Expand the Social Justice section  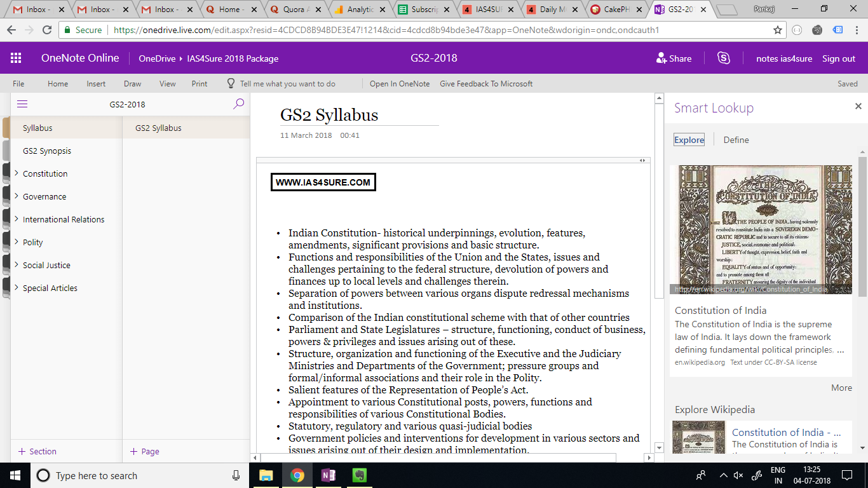[x=17, y=265]
